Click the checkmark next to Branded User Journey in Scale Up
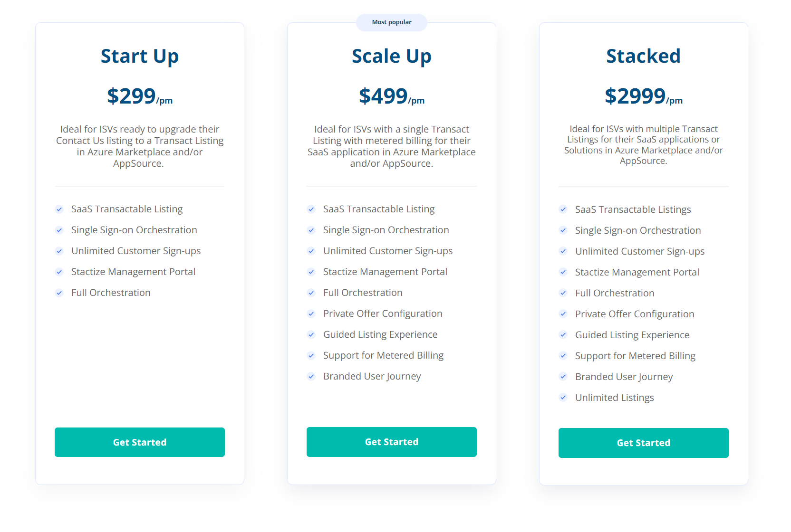 tap(311, 376)
